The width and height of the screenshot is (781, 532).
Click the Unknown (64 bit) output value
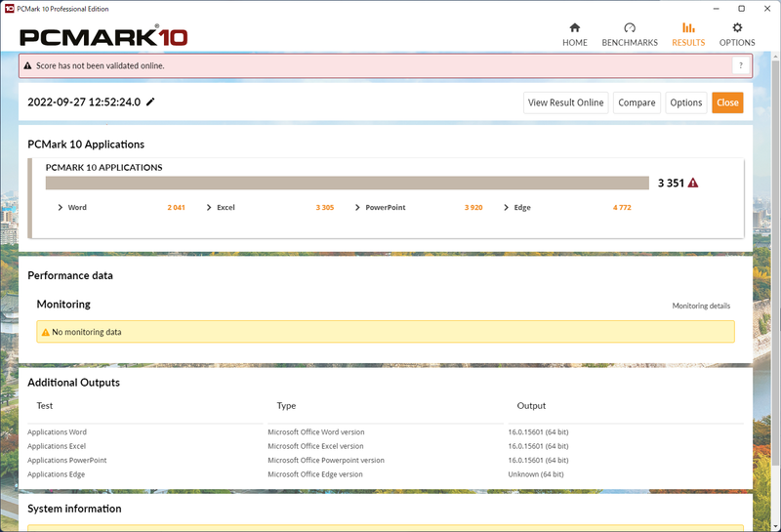click(536, 474)
